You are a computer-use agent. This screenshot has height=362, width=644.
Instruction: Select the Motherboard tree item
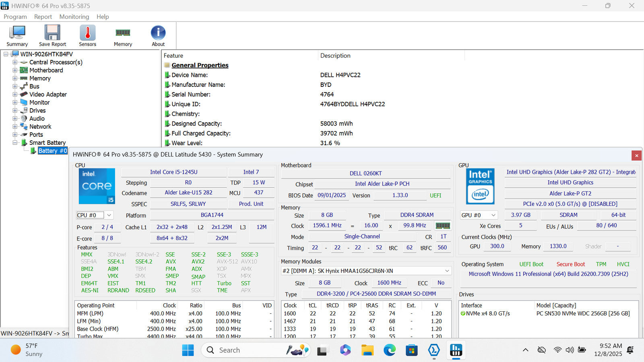click(46, 70)
